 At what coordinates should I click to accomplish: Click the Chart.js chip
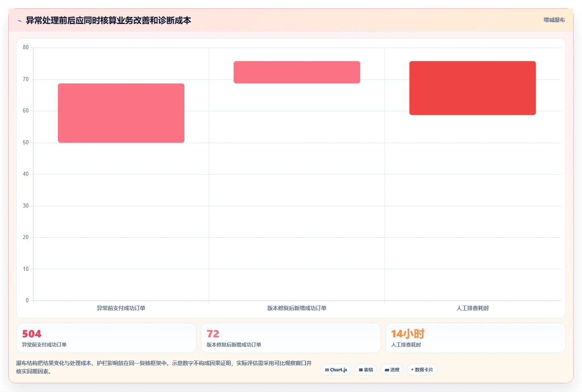[x=336, y=370]
